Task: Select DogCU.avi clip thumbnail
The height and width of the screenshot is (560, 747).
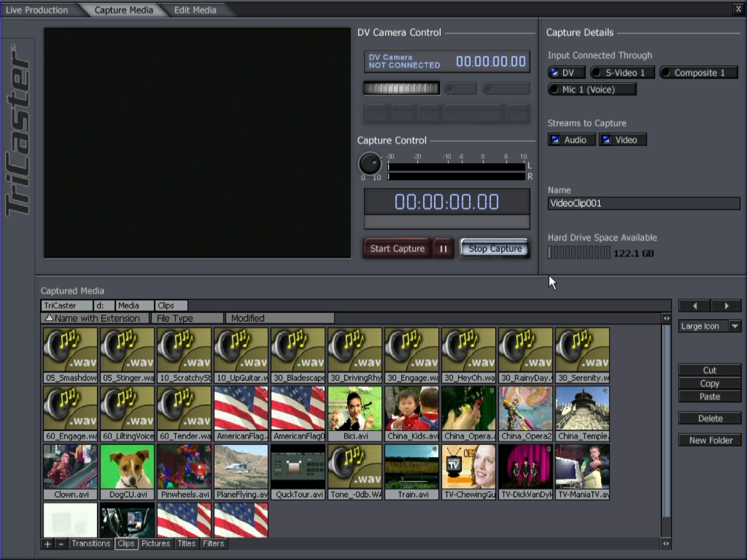Action: (x=127, y=472)
